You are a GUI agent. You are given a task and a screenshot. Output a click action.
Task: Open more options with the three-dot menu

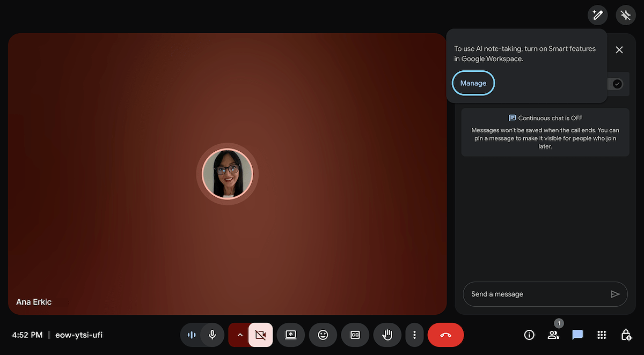point(414,335)
